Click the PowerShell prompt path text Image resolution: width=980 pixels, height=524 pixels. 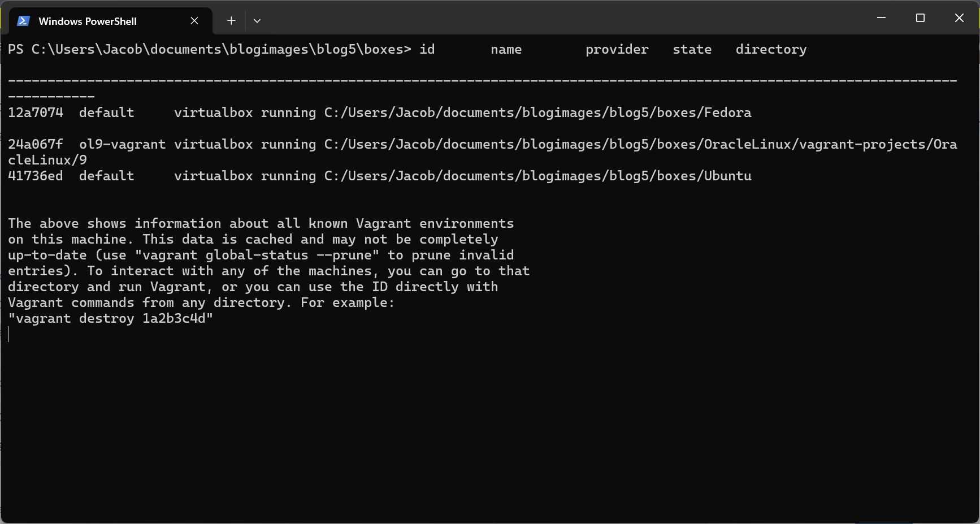209,49
